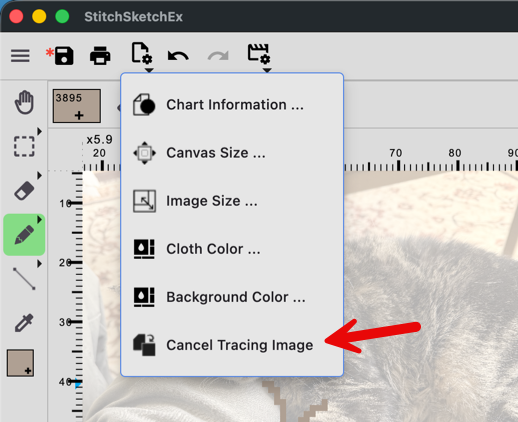Click the Background Color menu icon

coord(144,297)
